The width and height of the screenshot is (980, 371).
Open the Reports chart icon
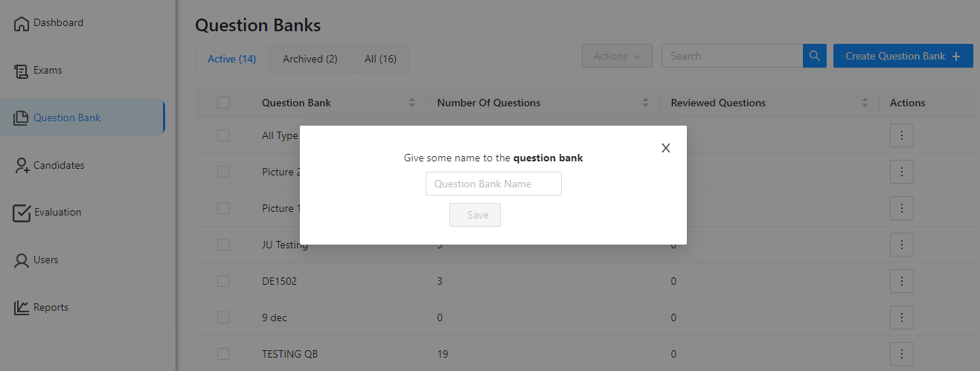(22, 308)
